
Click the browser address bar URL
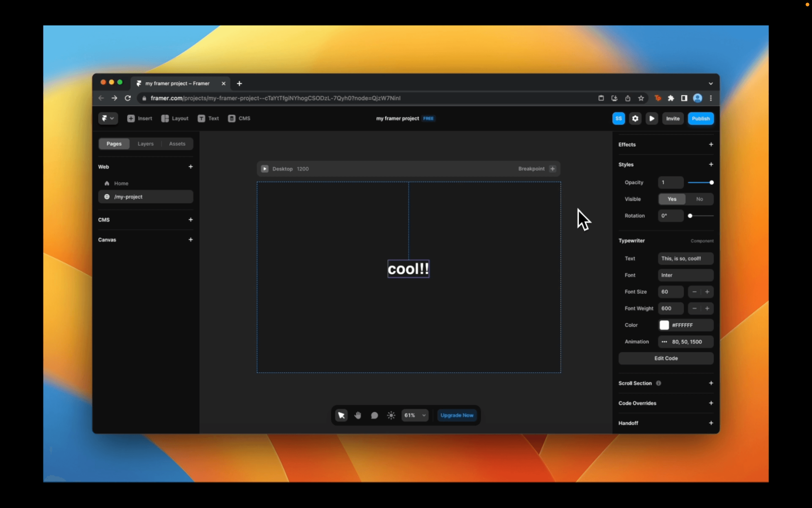pos(275,98)
